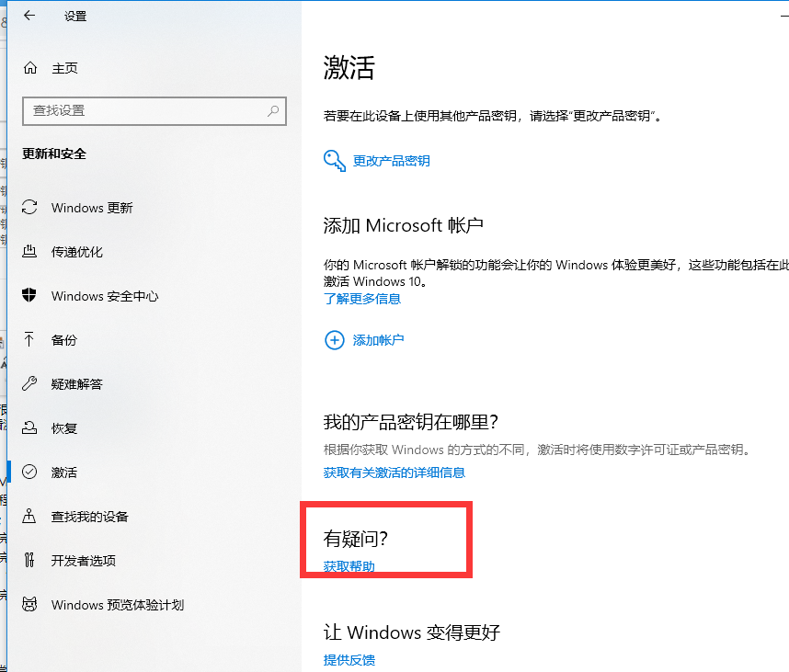
Task: Select 激活 in the sidebar
Action: (x=63, y=473)
